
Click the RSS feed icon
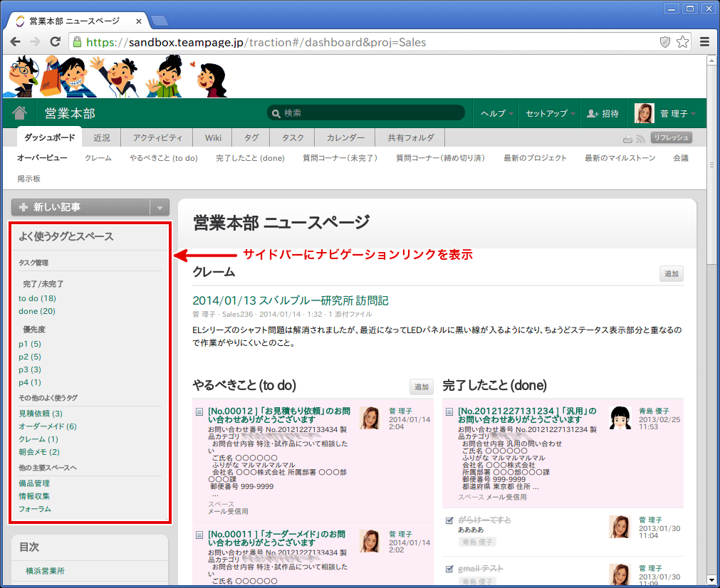pyautogui.click(x=640, y=139)
